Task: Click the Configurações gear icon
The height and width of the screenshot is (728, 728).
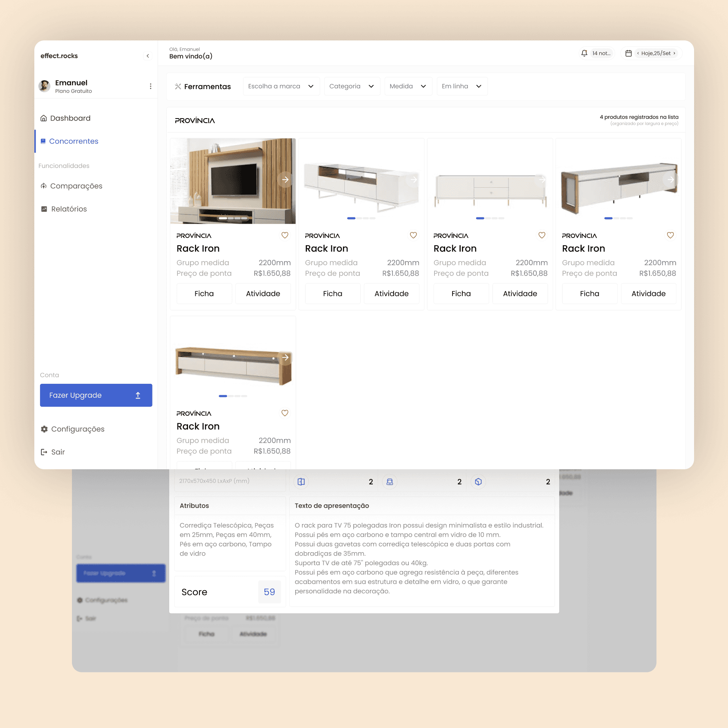Action: (x=44, y=429)
